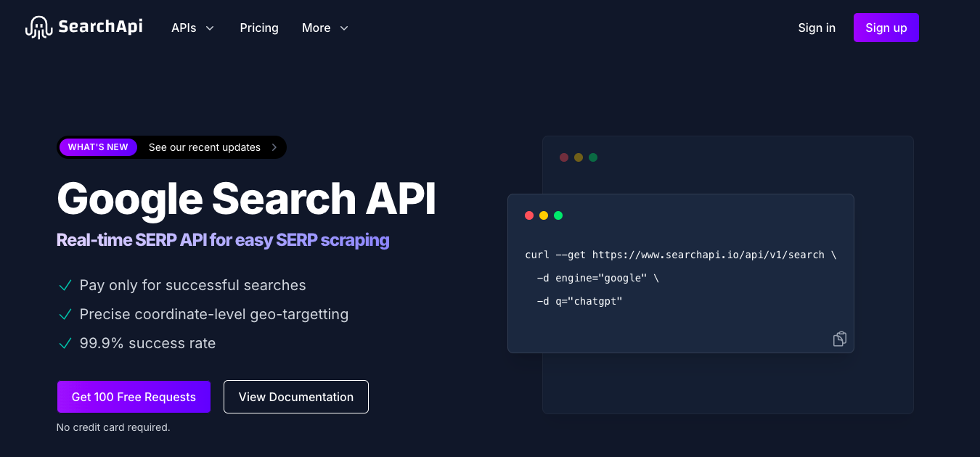
Task: Click the Sign up button
Action: (886, 28)
